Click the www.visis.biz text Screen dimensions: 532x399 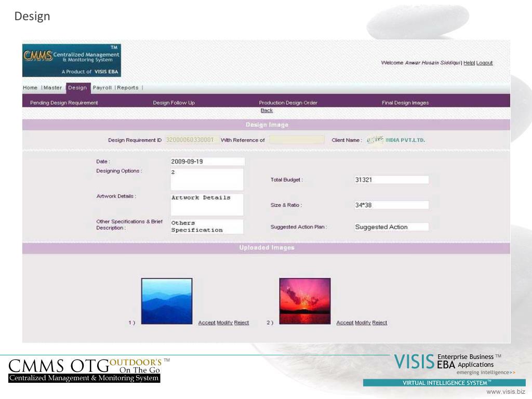[506, 392]
